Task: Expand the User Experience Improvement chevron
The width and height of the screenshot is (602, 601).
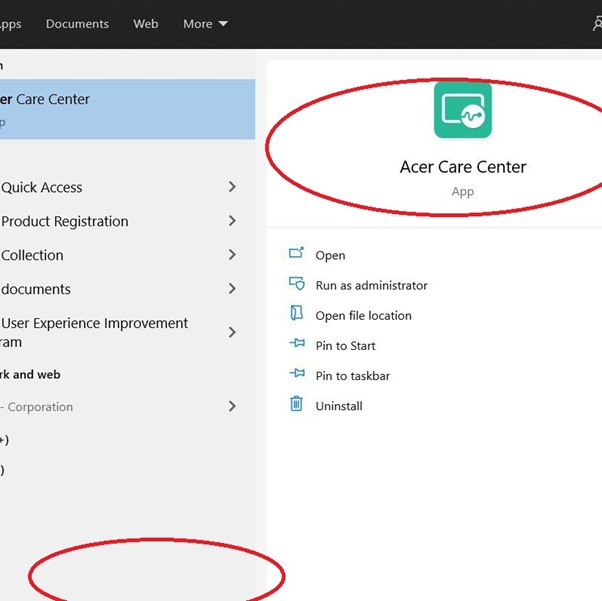Action: 232,332
